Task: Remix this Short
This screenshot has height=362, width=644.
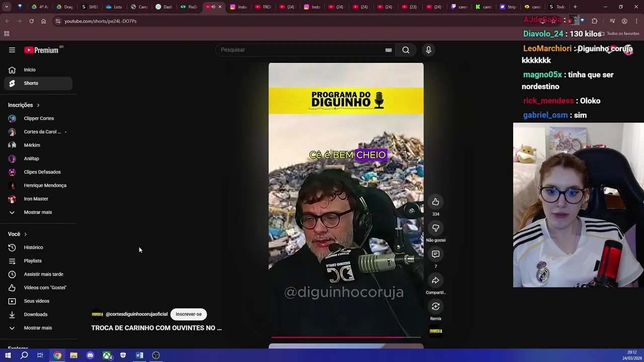Action: 436,307
